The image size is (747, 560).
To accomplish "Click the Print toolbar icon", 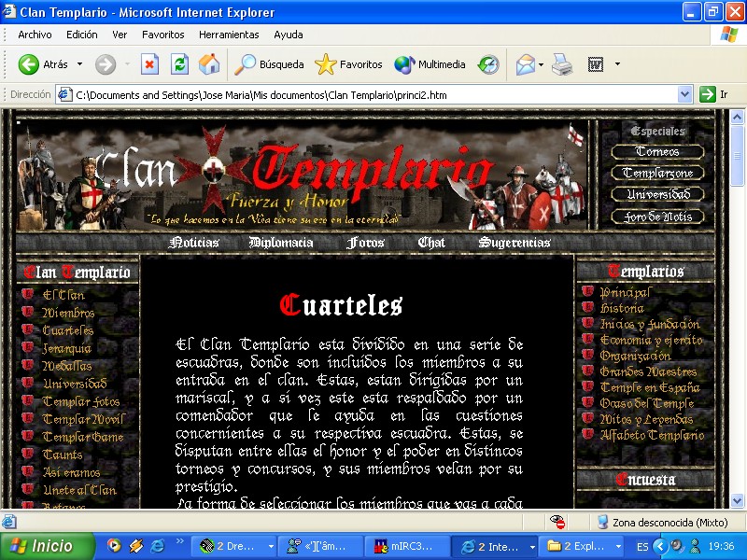I will (561, 64).
